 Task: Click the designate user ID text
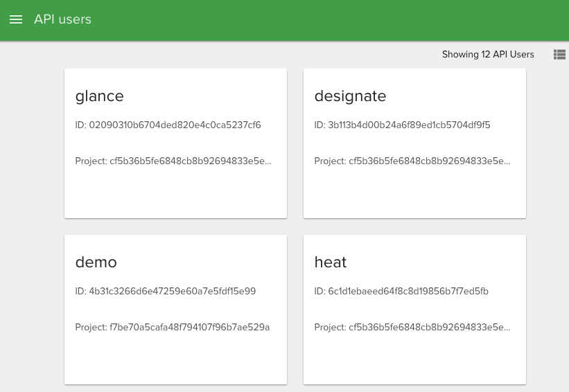[402, 125]
